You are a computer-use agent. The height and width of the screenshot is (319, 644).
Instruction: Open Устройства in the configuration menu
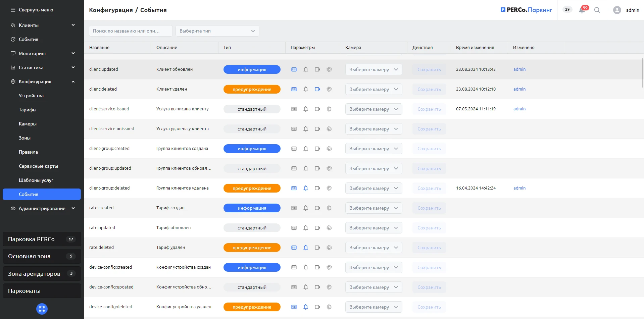click(x=31, y=96)
